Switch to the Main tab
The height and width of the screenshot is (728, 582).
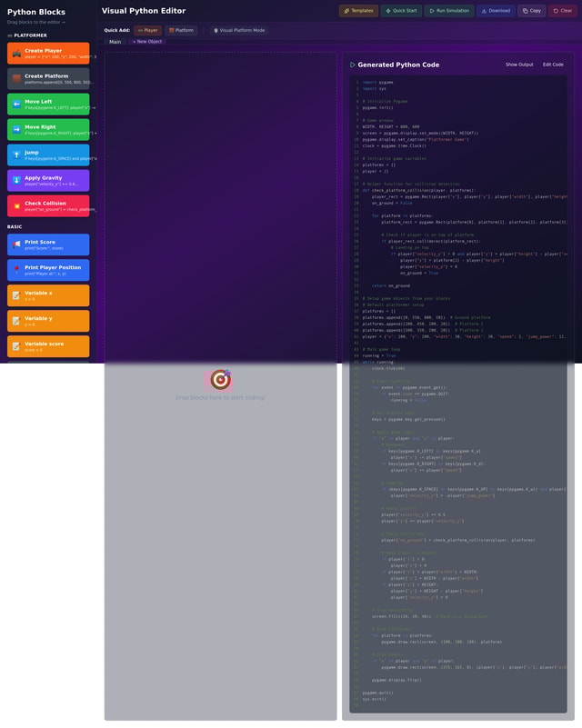115,42
